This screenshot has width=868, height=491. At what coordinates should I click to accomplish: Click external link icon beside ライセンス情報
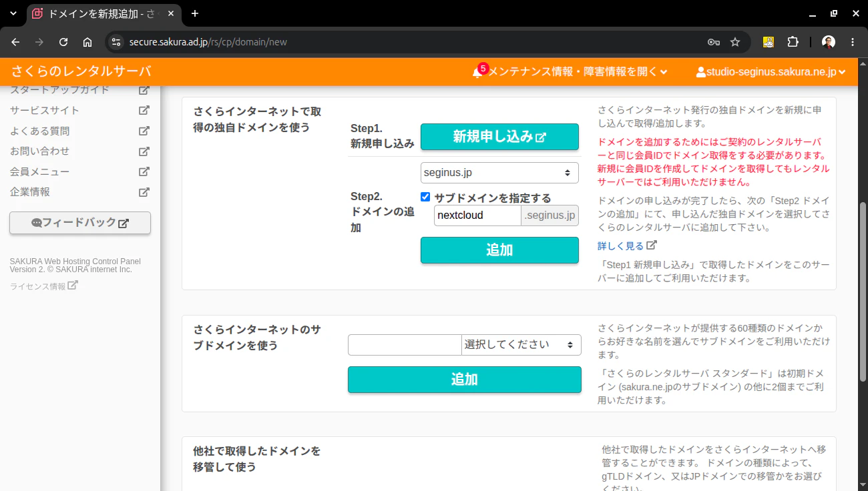pyautogui.click(x=73, y=286)
